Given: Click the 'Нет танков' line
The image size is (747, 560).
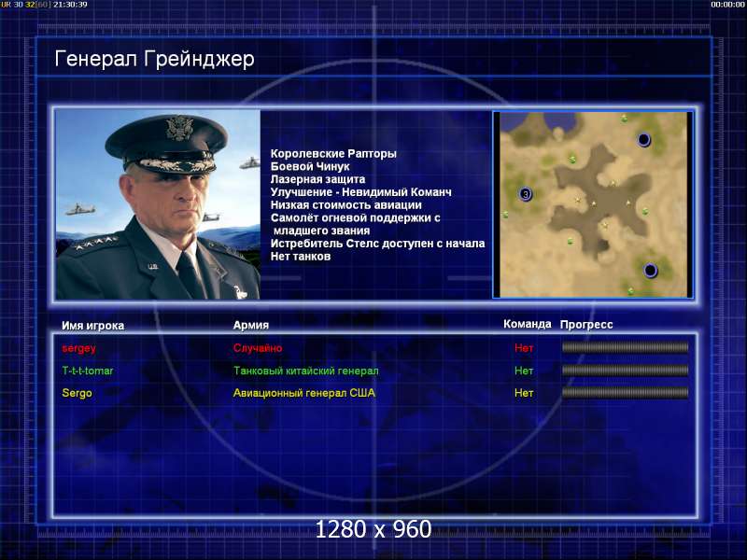Looking at the screenshot, I should pos(301,256).
